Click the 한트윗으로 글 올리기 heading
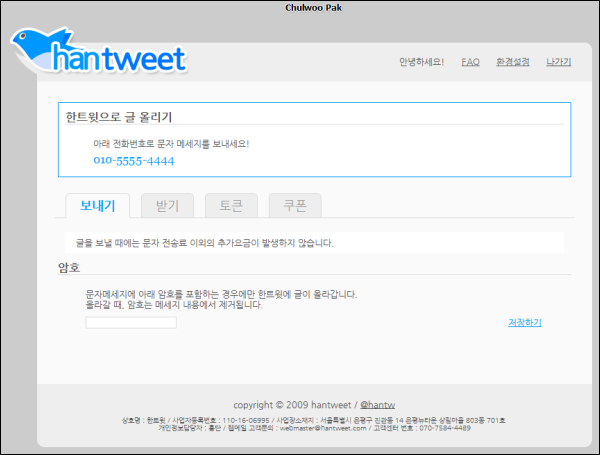Image resolution: width=600 pixels, height=455 pixels. point(119,117)
